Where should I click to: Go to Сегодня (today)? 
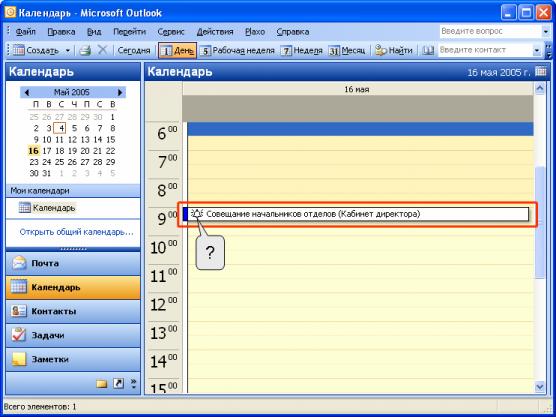coord(134,51)
